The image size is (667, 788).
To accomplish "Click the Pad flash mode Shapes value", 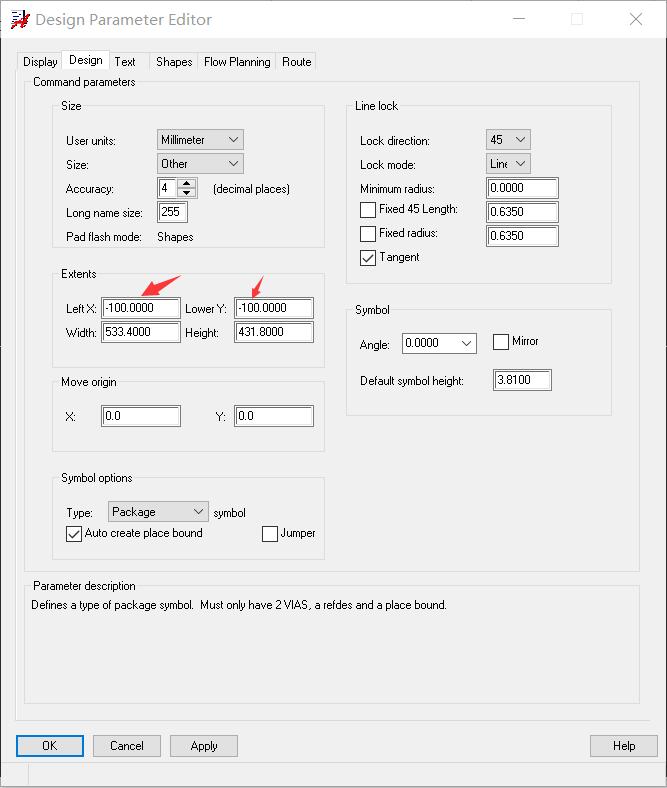I will [x=175, y=237].
